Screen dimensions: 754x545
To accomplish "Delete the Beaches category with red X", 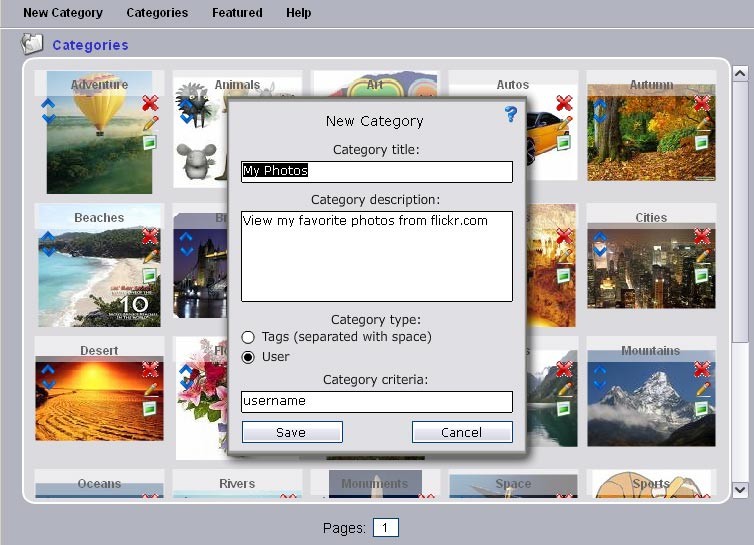I will [150, 236].
